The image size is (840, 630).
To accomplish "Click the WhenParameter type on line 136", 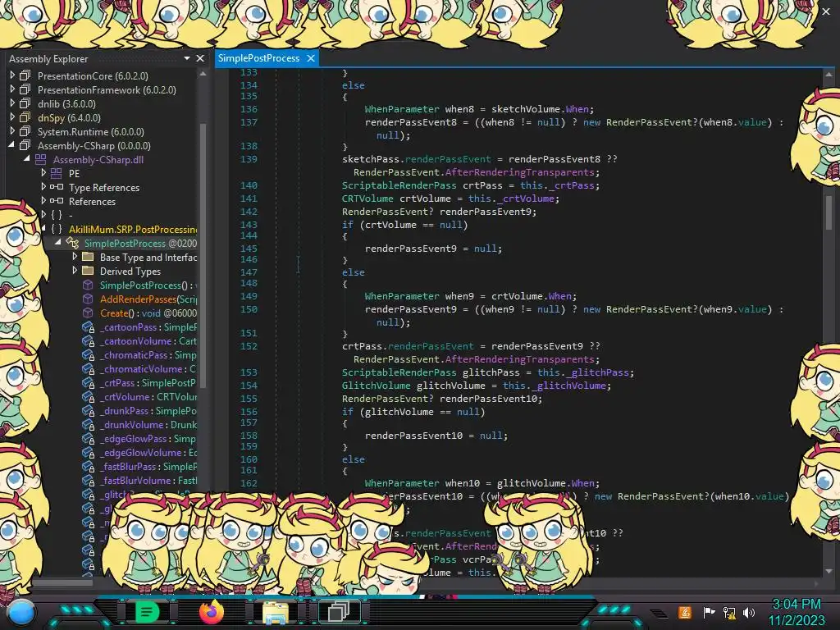I will coord(402,109).
